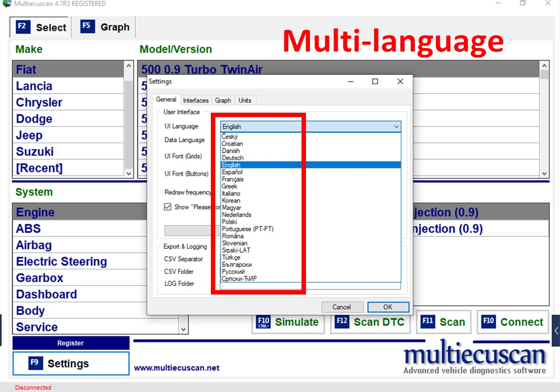
Task: Open Settings with the F9 Settings button
Action: (x=71, y=364)
